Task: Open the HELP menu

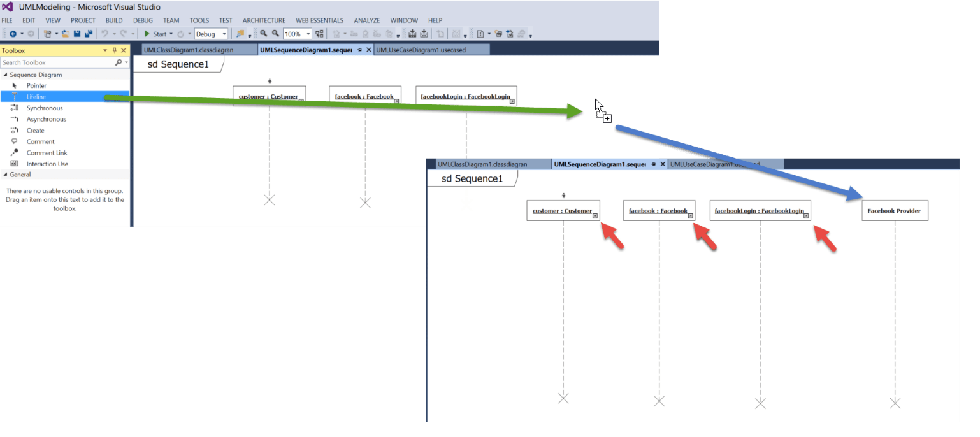Action: click(x=435, y=20)
